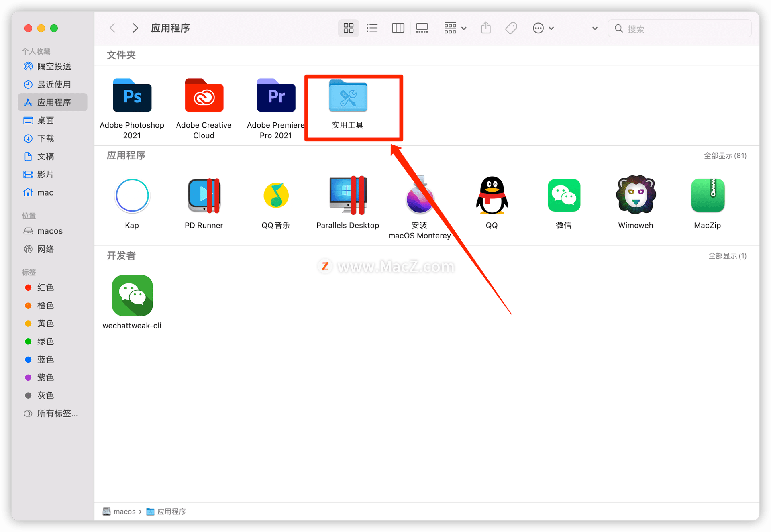Select the 橙色 orange tag
The height and width of the screenshot is (532, 771).
pos(53,306)
